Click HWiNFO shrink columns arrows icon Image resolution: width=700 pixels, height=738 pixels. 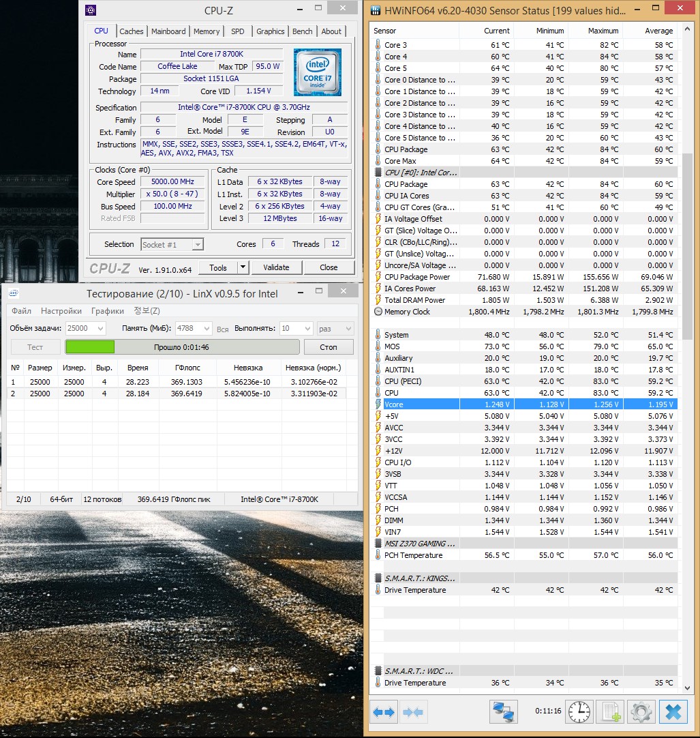point(412,712)
